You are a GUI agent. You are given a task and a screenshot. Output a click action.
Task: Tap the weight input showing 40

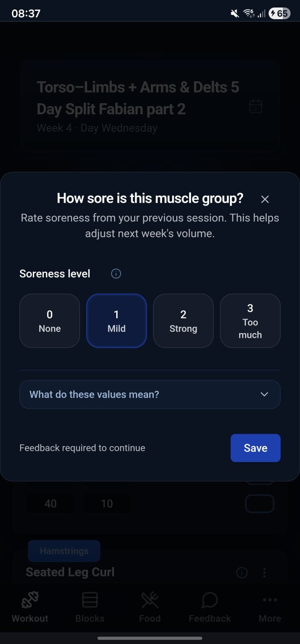tap(50, 503)
